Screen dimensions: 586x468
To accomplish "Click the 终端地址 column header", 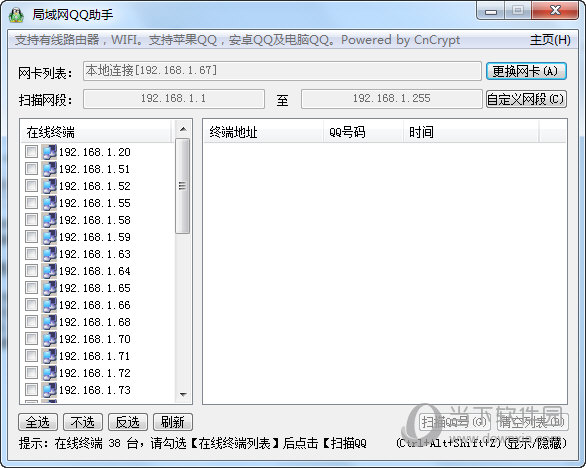I will [263, 132].
